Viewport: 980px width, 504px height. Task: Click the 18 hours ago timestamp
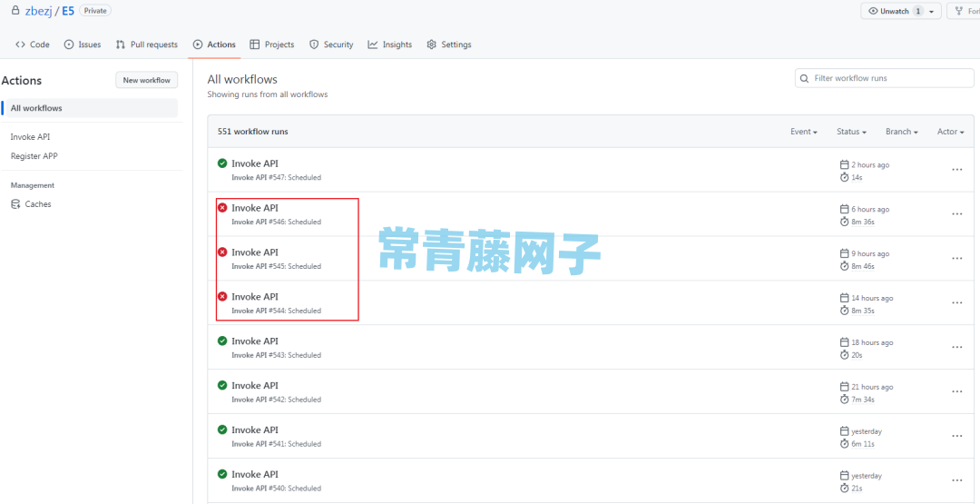[x=872, y=342]
